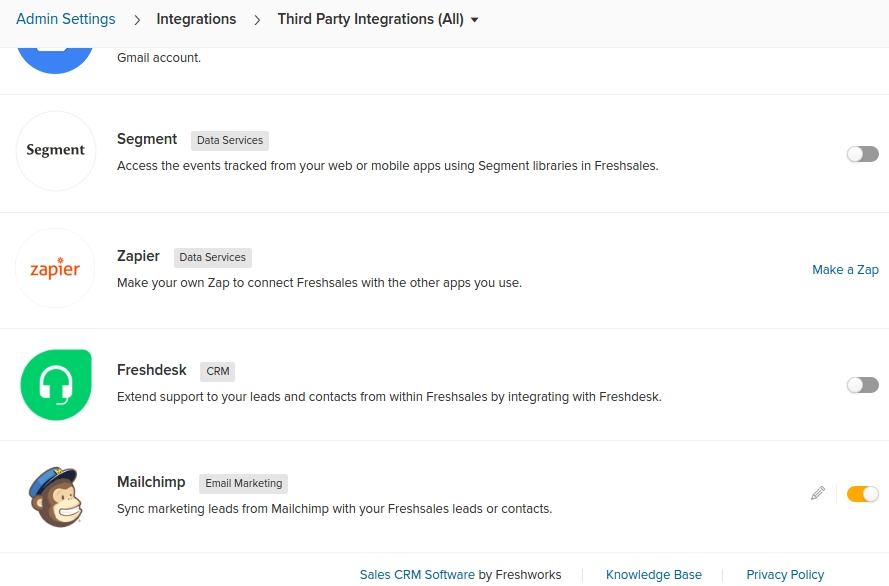
Task: Click the Mailchimp monkey icon
Action: click(x=56, y=497)
